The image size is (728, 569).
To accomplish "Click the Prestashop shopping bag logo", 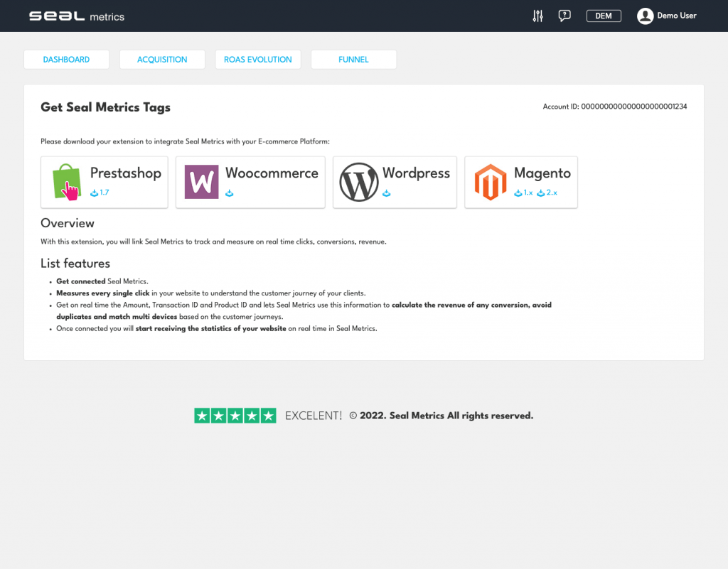I will (x=68, y=183).
